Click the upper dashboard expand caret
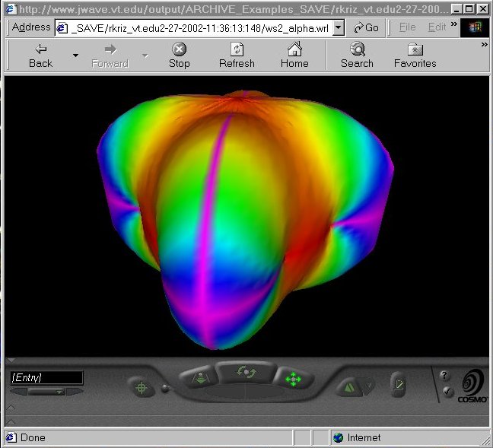This screenshot has height=448, width=493. pyautogui.click(x=11, y=408)
